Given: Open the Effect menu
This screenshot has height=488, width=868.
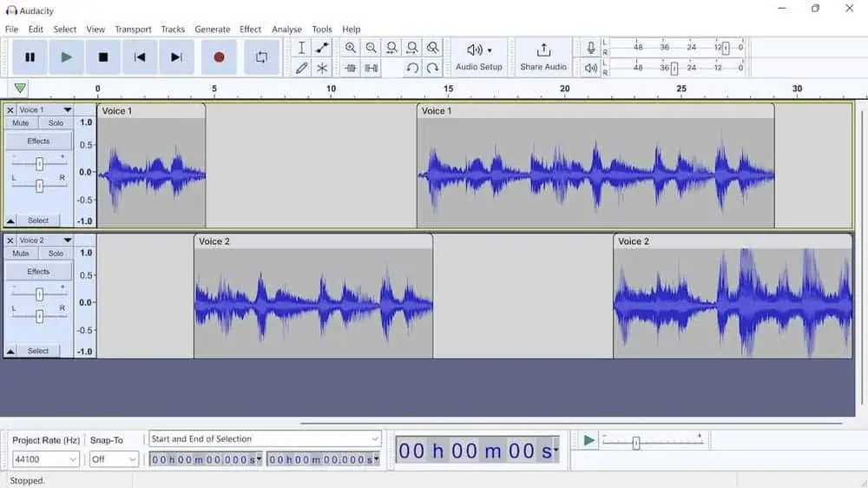Looking at the screenshot, I should pyautogui.click(x=250, y=29).
